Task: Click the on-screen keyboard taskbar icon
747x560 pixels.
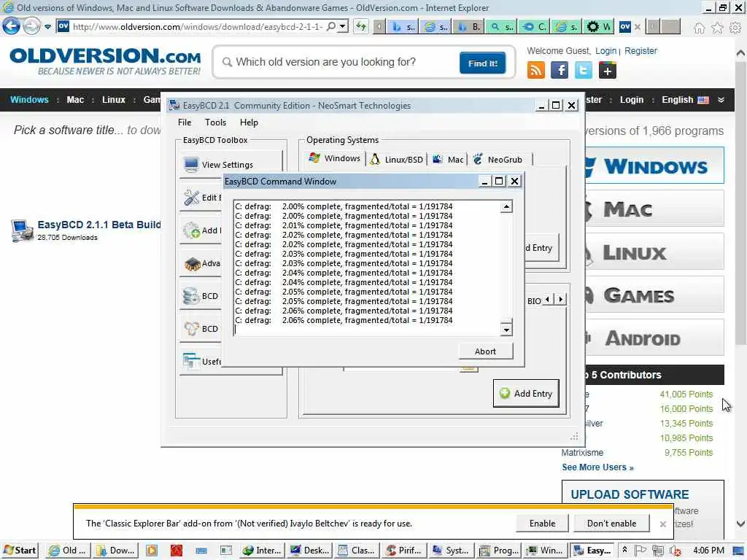Action: (201, 551)
